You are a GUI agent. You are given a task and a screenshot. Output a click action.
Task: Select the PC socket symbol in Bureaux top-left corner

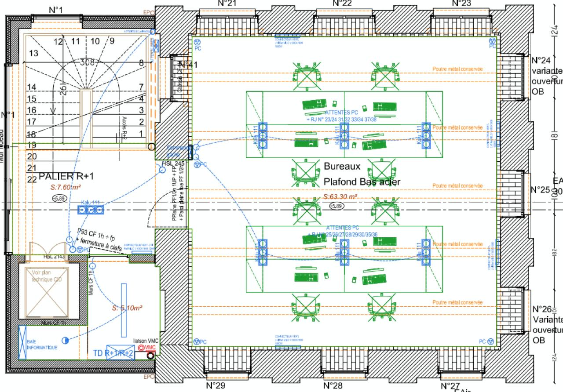tap(197, 42)
